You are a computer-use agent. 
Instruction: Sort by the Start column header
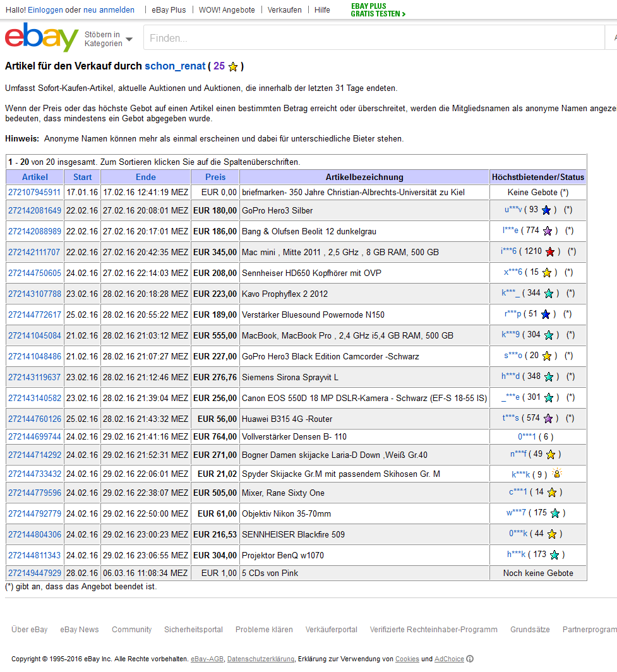point(82,177)
